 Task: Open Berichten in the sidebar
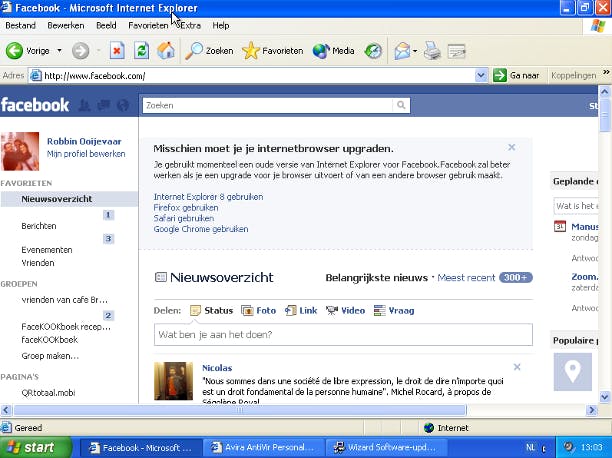pyautogui.click(x=39, y=226)
